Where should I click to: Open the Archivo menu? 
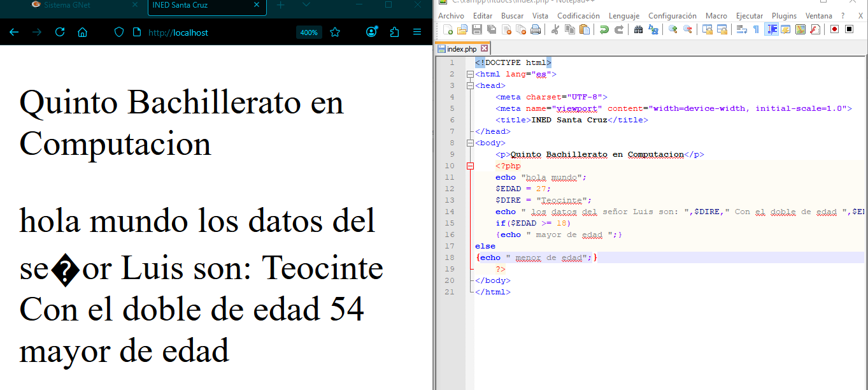tap(451, 16)
